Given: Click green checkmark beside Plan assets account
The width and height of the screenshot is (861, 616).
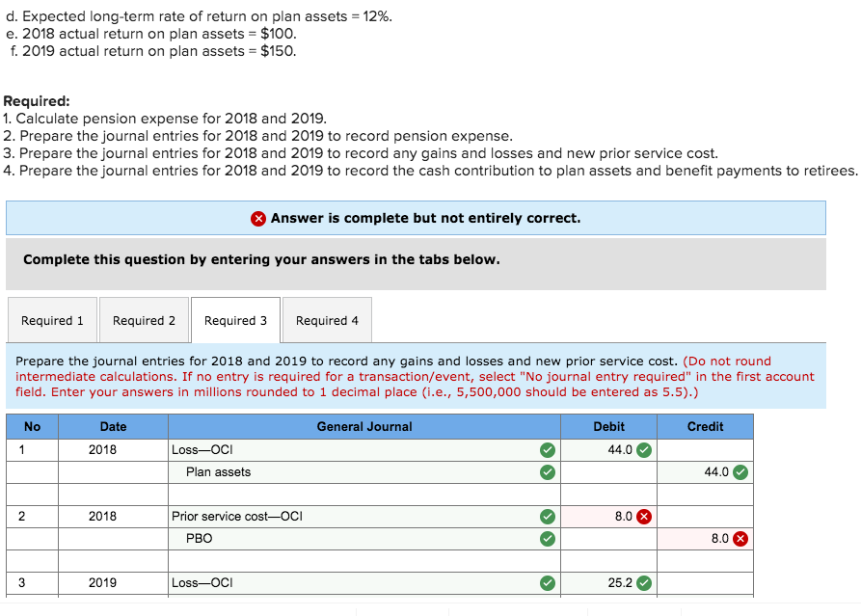Looking at the screenshot, I should tap(548, 471).
